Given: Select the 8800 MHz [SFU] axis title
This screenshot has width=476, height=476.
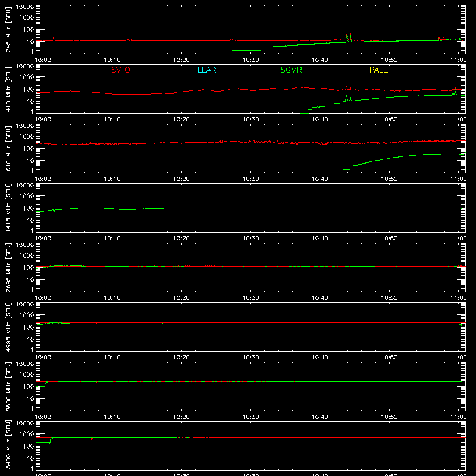Looking at the screenshot, I should pyautogui.click(x=8, y=386).
